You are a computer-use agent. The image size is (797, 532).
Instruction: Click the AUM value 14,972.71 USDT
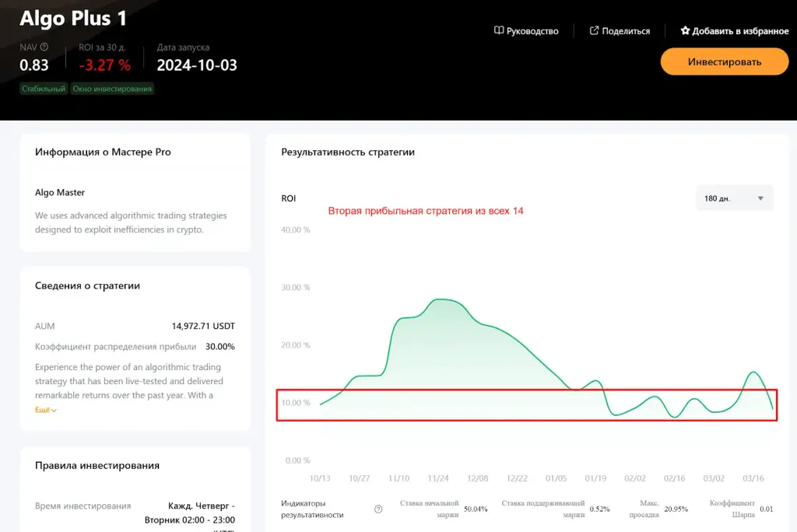pos(203,326)
